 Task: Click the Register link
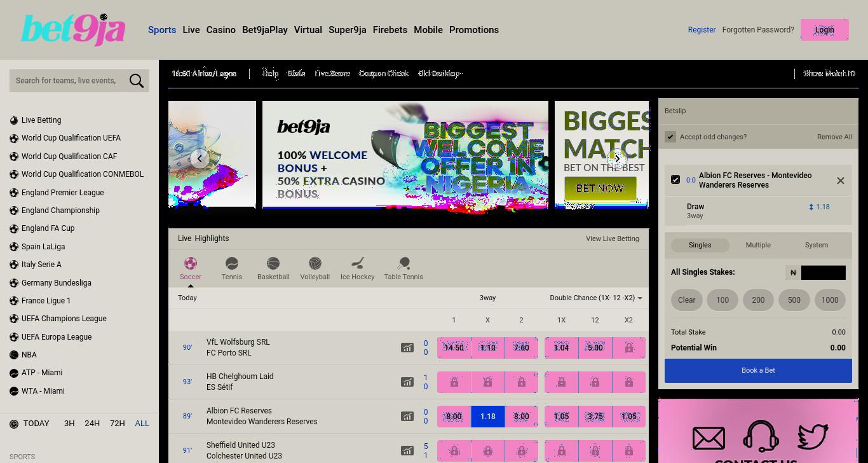coord(702,30)
